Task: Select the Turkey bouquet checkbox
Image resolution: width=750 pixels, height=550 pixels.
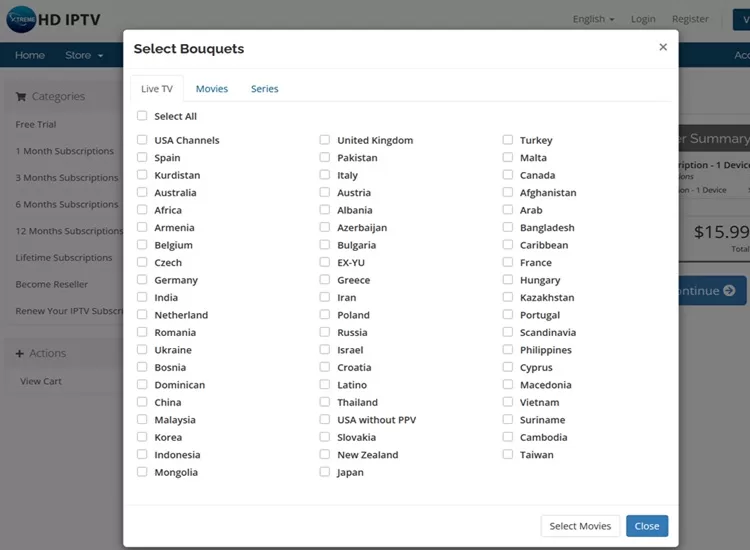Action: click(x=508, y=140)
